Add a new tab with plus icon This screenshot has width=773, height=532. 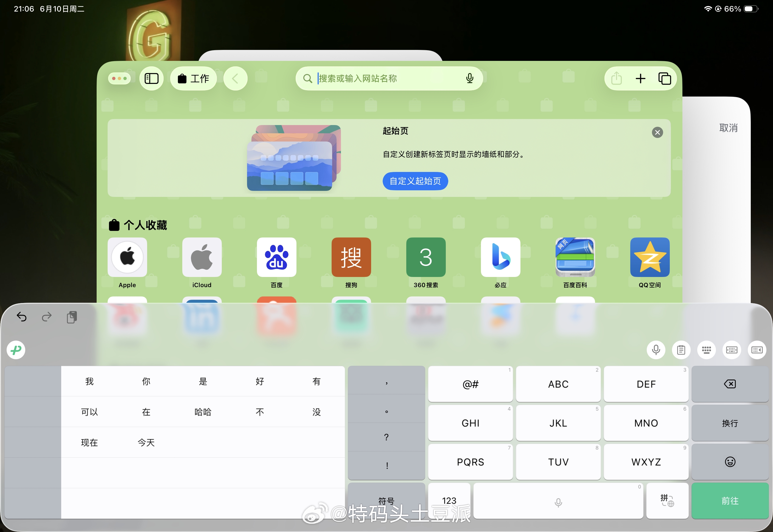[640, 79]
